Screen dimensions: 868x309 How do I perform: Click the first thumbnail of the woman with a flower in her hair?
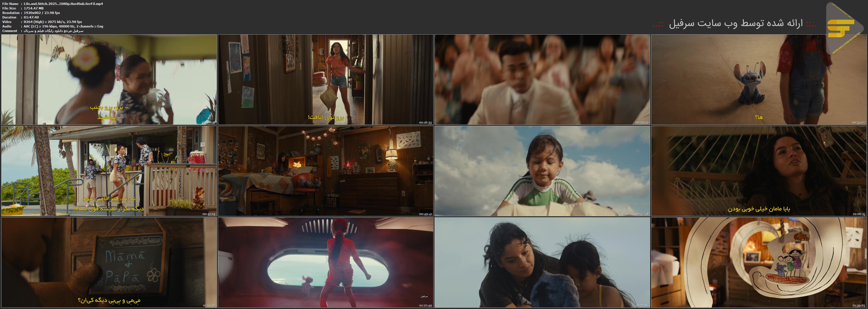pos(109,80)
